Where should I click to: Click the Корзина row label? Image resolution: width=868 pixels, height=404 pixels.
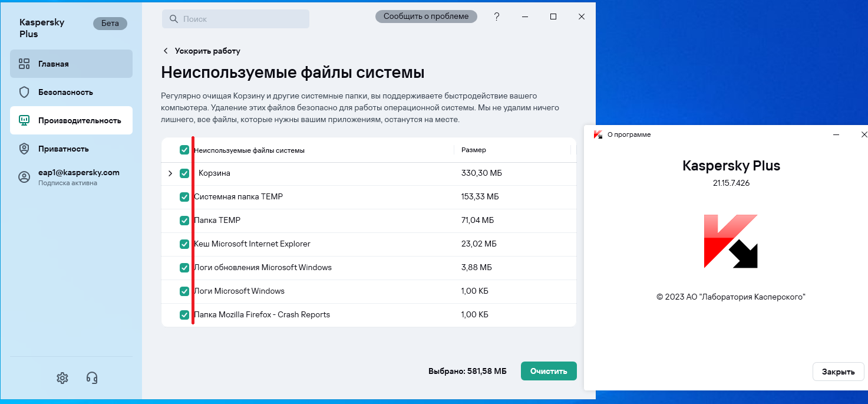tap(214, 173)
